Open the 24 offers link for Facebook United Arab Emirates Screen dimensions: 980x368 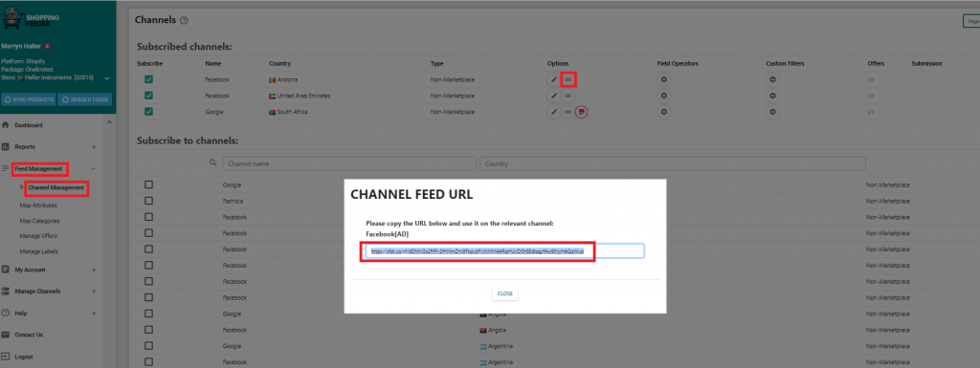coord(871,96)
